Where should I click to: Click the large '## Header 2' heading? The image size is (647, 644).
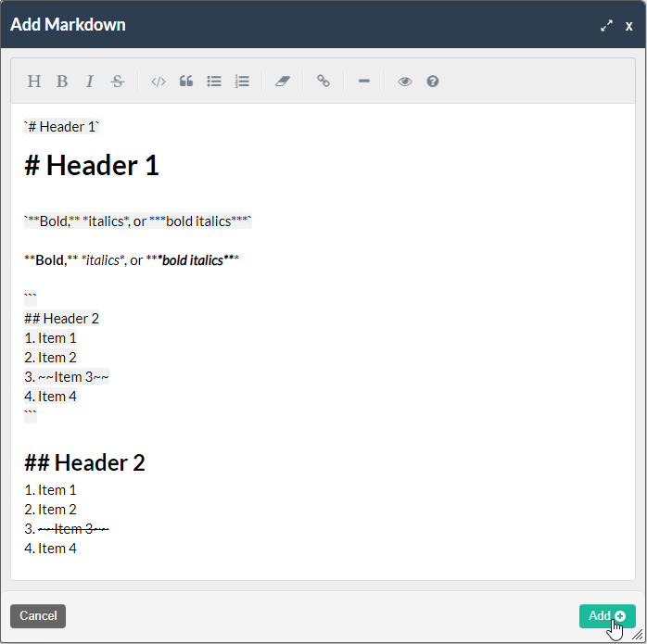point(84,462)
